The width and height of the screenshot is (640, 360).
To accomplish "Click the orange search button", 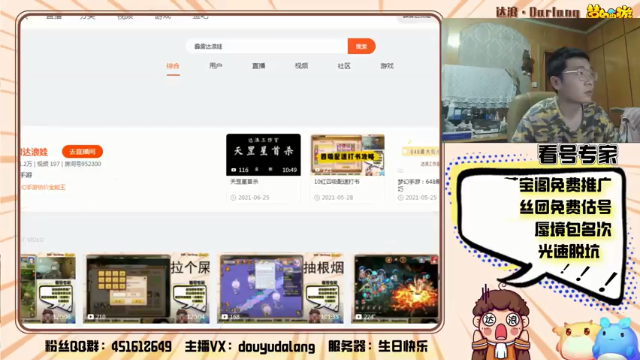I will [x=361, y=46].
